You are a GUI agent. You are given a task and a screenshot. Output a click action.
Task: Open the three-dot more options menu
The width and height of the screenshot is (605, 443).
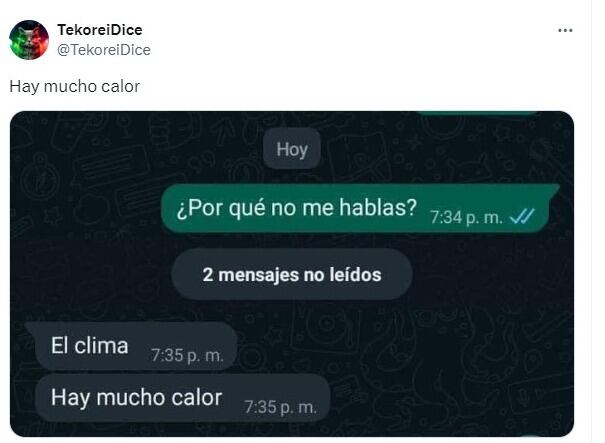tap(565, 30)
